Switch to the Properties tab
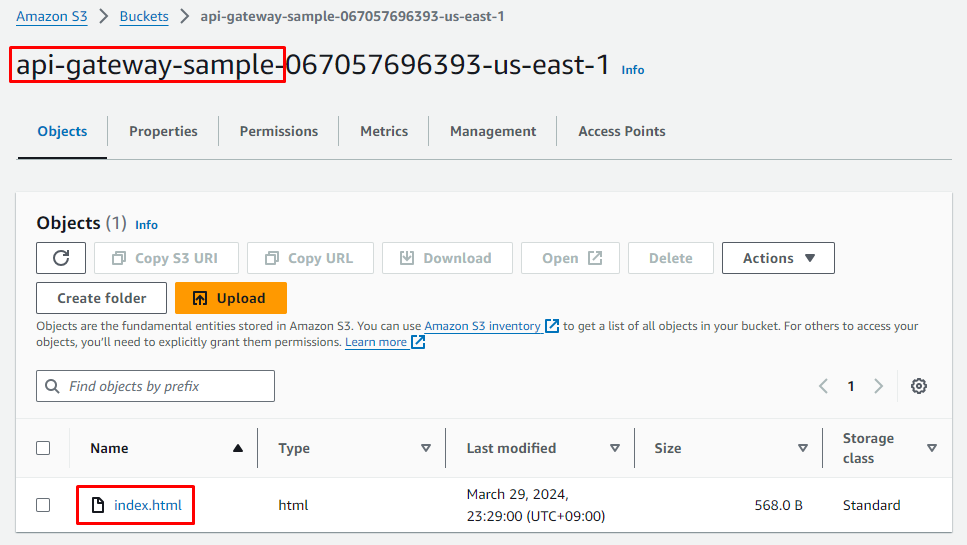967x545 pixels. tap(163, 131)
